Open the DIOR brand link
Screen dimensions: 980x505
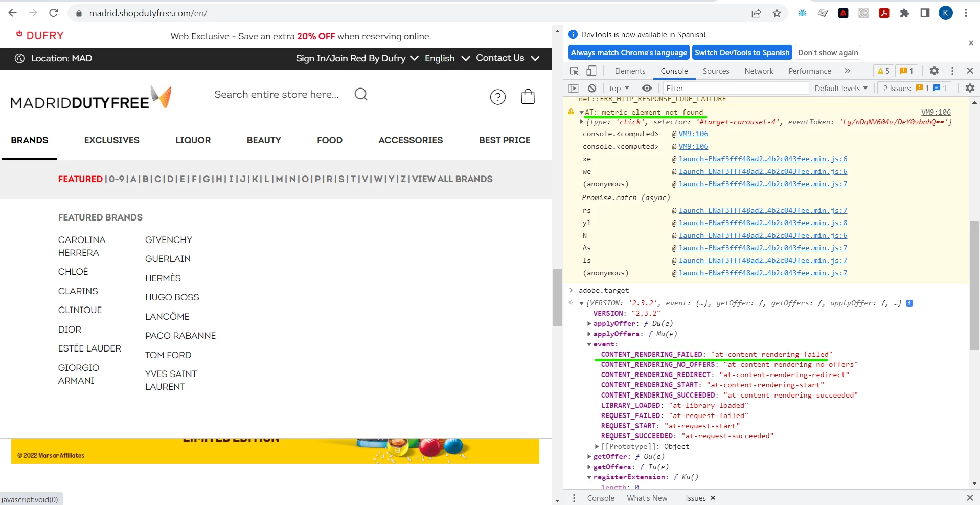70,330
